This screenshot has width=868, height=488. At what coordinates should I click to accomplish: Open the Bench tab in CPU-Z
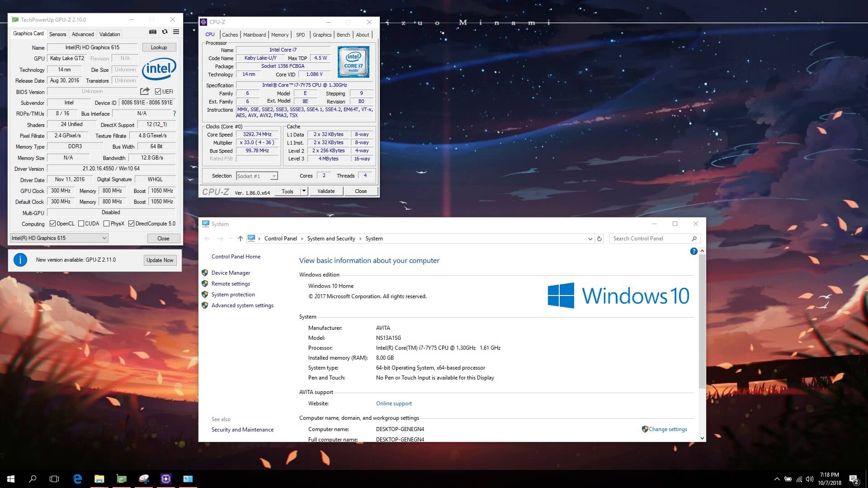pyautogui.click(x=343, y=35)
